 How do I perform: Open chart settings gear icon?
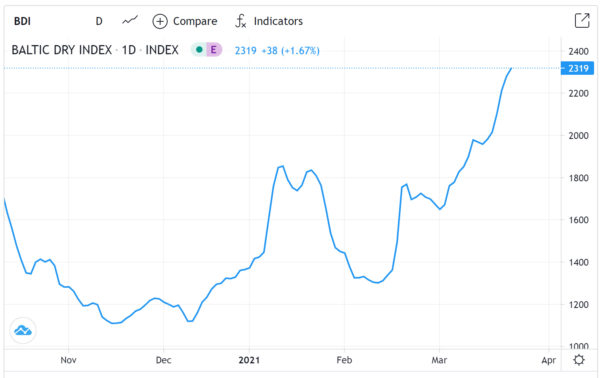click(x=579, y=360)
